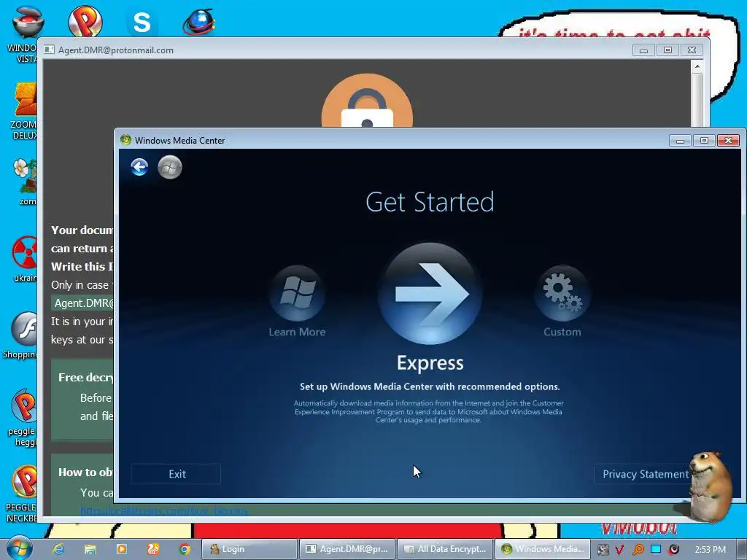This screenshot has height=560, width=747.
Task: Open the flower zombie game desktop icon
Action: coord(25,182)
